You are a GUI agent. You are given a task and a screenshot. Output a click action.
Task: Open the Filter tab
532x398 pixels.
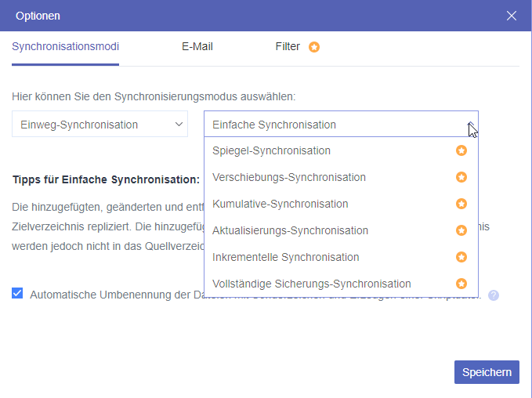point(288,46)
